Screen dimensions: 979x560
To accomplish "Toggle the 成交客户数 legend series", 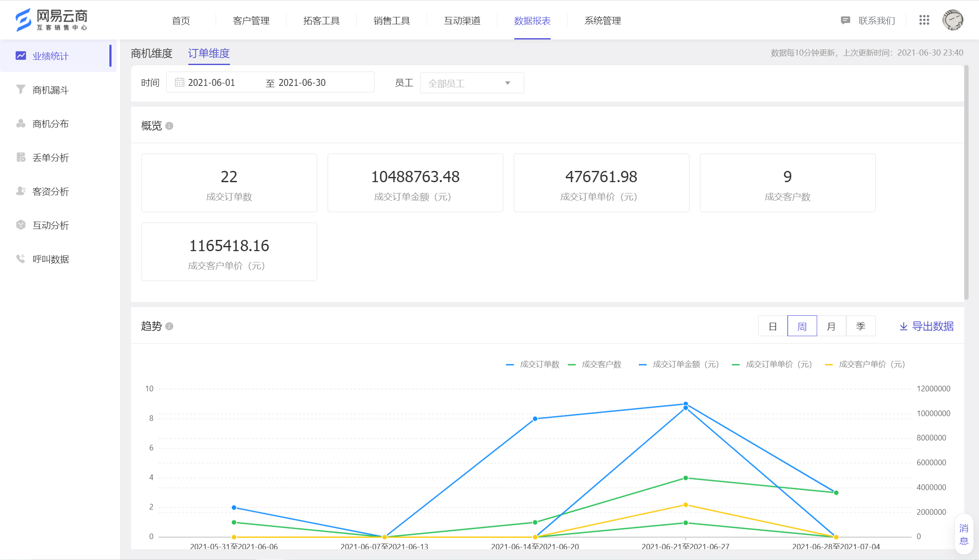I will point(595,364).
